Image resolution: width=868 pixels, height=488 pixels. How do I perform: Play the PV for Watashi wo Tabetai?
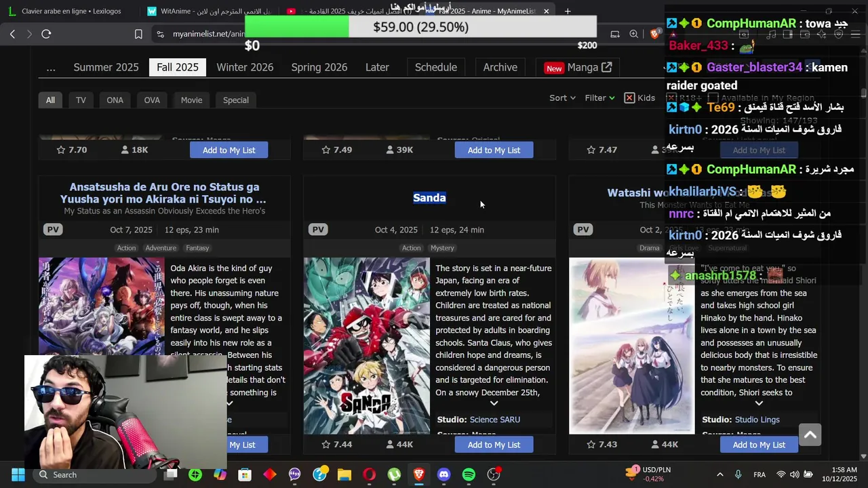583,230
